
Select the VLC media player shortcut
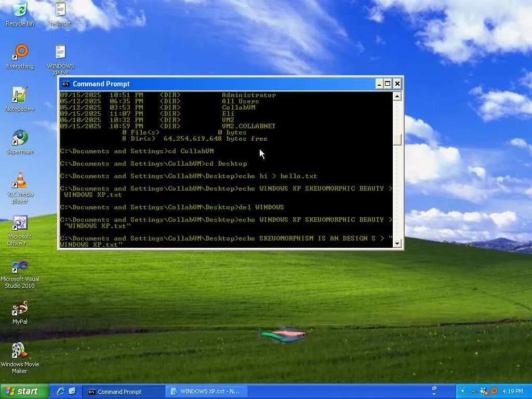[x=20, y=188]
